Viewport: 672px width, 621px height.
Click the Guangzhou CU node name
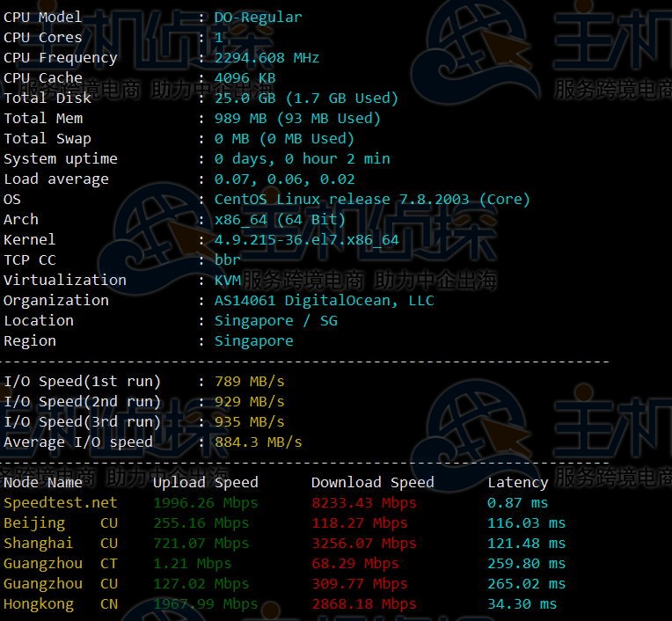(x=61, y=584)
